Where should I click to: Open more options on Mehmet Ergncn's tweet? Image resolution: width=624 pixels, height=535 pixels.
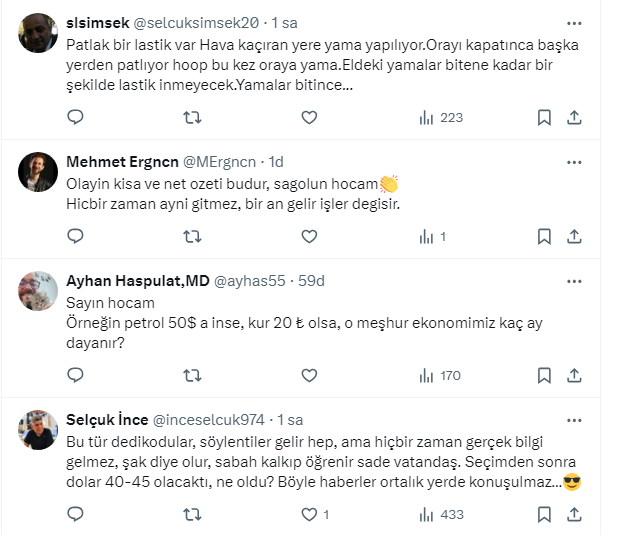pyautogui.click(x=574, y=162)
